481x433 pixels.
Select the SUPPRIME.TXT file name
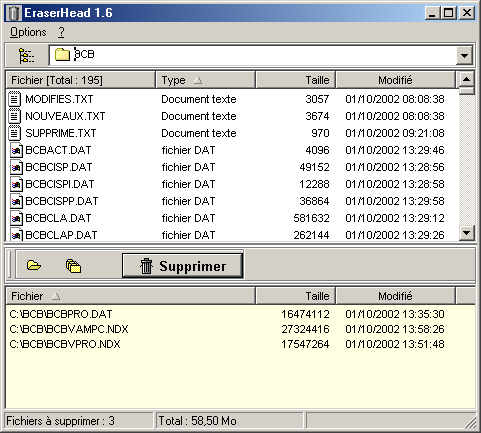[61, 133]
